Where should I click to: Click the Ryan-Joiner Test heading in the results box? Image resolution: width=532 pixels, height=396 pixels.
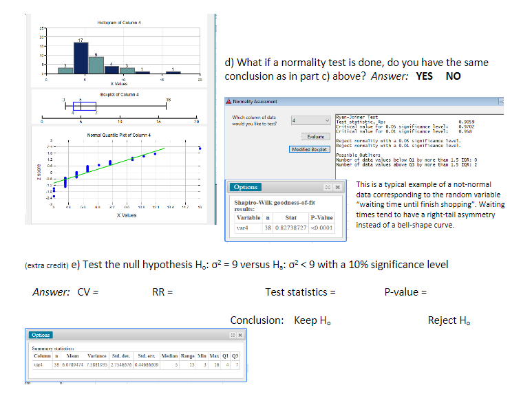[x=357, y=117]
